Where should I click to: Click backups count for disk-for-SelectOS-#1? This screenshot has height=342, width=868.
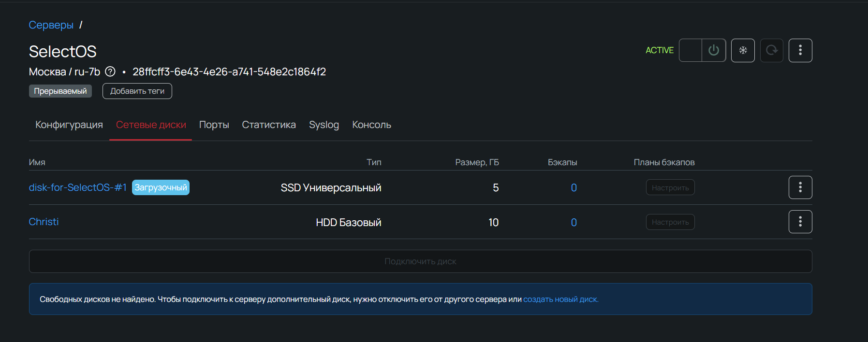pos(574,188)
